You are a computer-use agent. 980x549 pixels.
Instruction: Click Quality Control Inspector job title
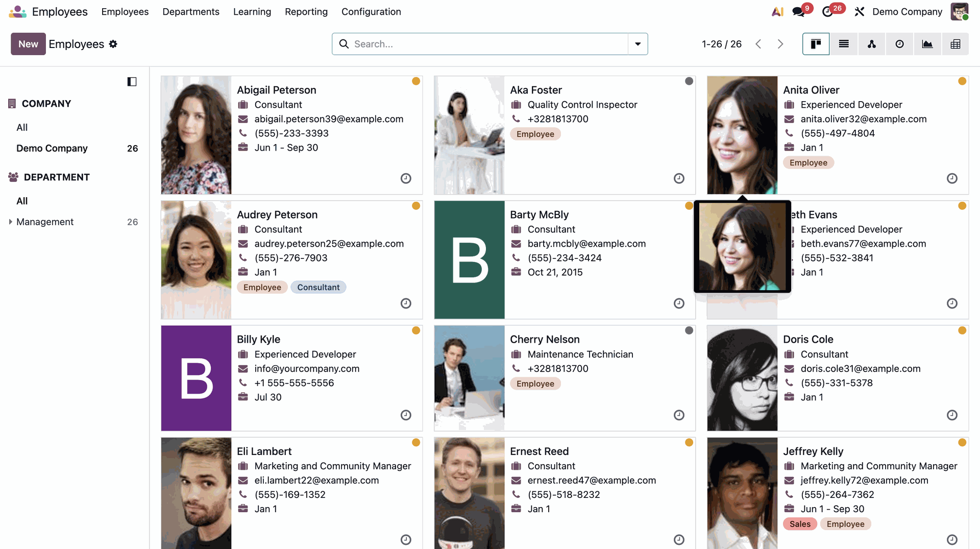pyautogui.click(x=582, y=105)
